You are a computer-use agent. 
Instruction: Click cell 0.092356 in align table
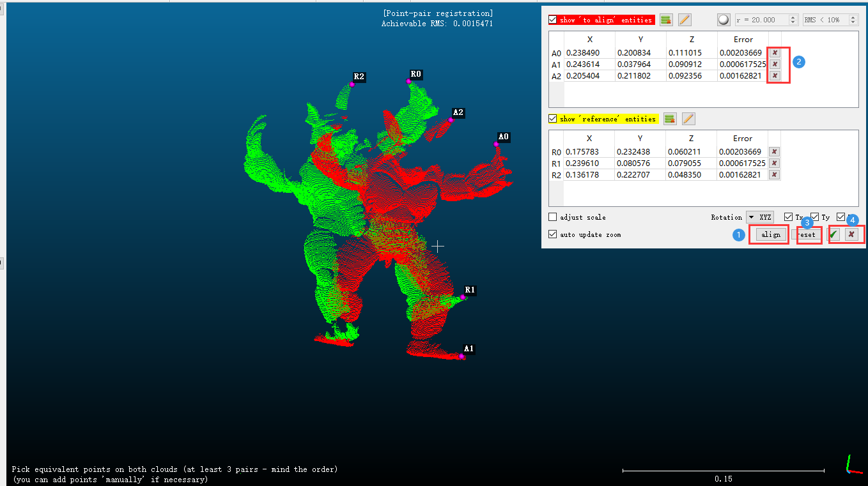click(x=692, y=76)
